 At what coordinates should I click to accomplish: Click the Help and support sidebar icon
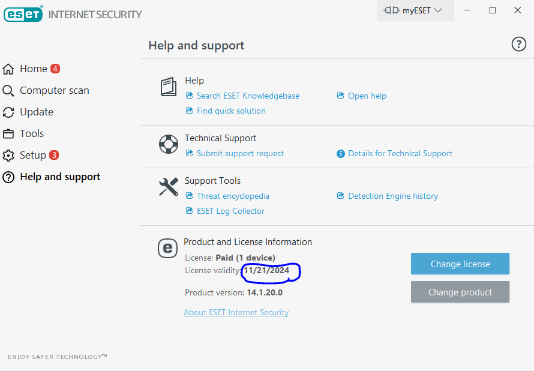pyautogui.click(x=8, y=177)
